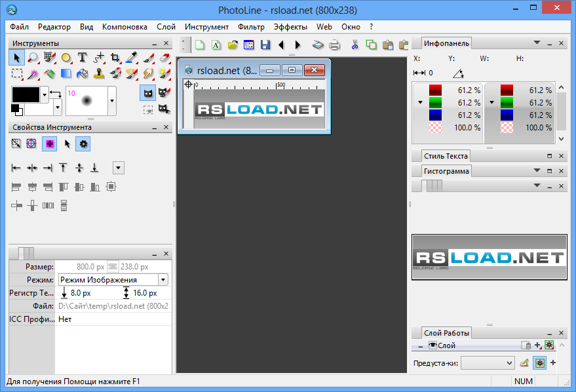Screen dimensions: 576x392
Task: Toggle the red crosshair target option
Action: tap(31, 144)
